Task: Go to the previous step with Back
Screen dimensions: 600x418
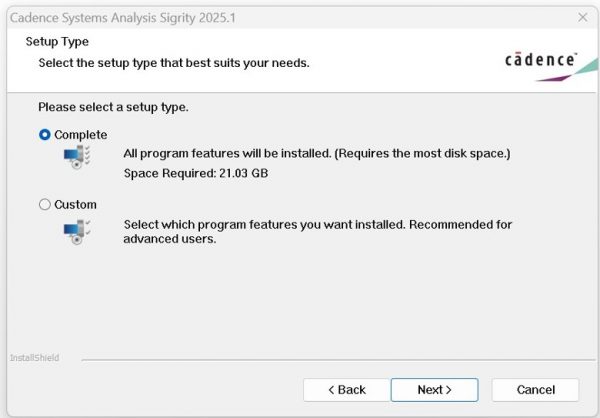Action: coord(347,390)
